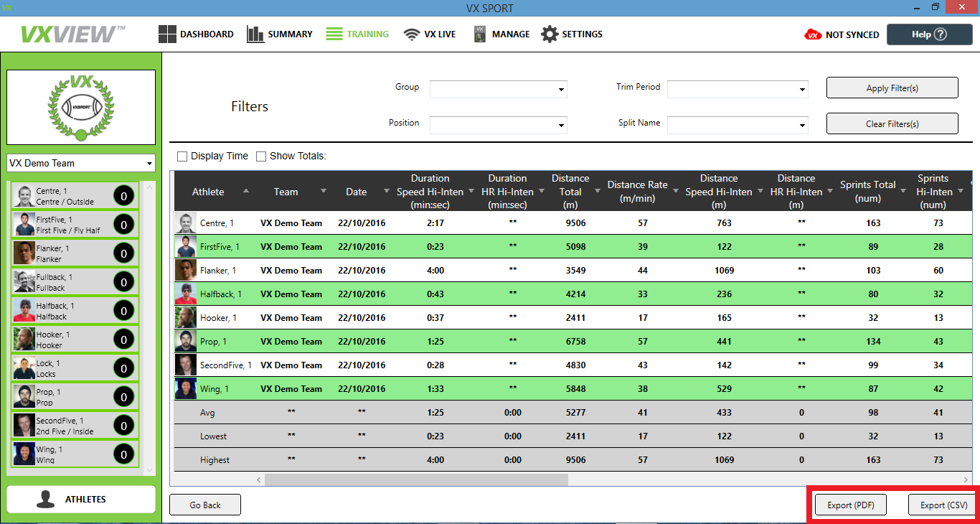Viewport: 980px width, 524px height.
Task: Toggle the Show Totals checkbox
Action: tap(261, 156)
